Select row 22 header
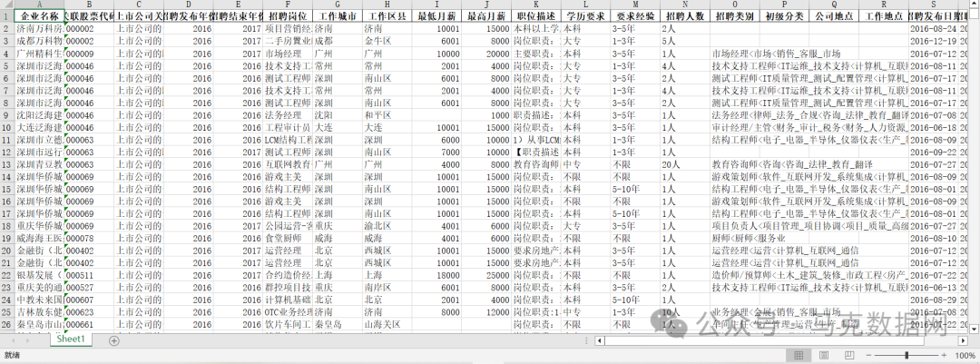980x364 pixels. click(x=6, y=275)
